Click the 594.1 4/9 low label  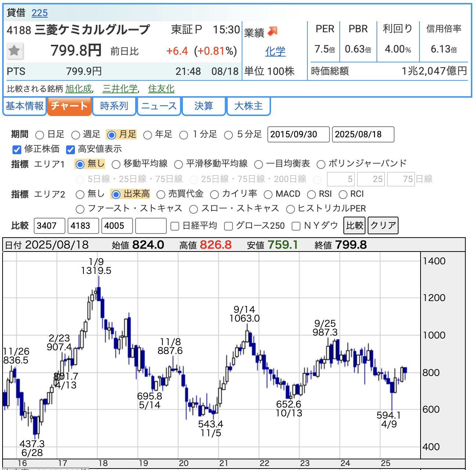[x=389, y=420]
